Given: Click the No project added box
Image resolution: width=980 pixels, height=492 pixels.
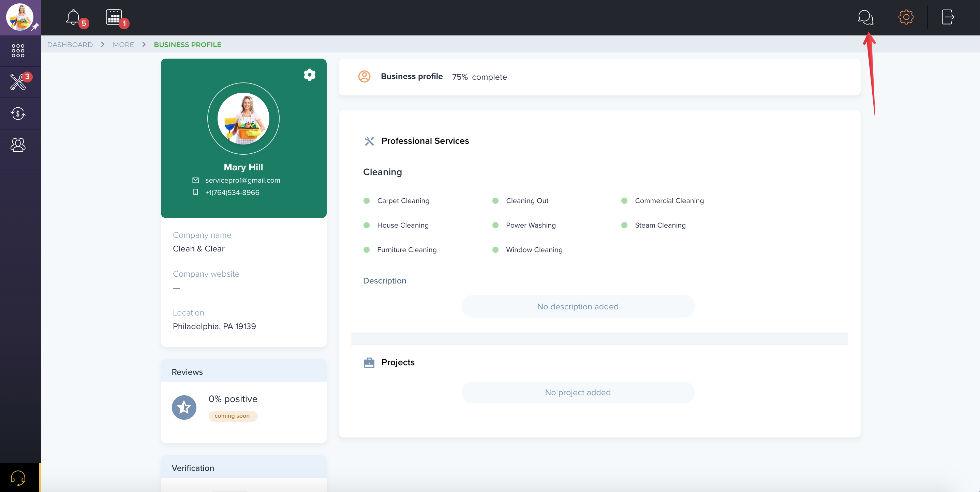Looking at the screenshot, I should click(x=578, y=393).
